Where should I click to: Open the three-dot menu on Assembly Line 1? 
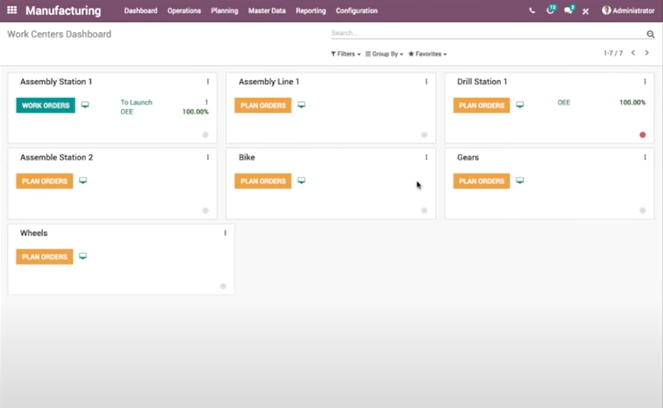(426, 82)
